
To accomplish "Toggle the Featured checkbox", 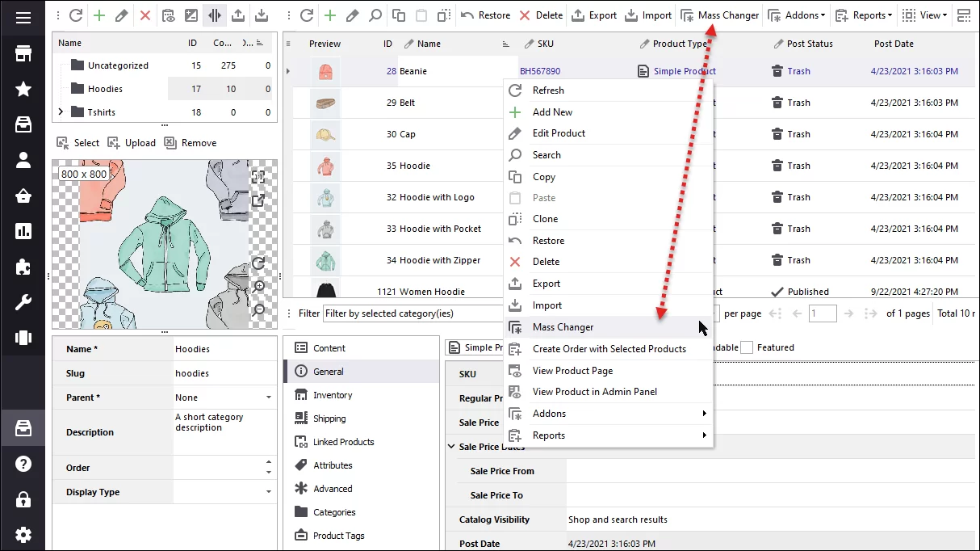I will pos(747,347).
